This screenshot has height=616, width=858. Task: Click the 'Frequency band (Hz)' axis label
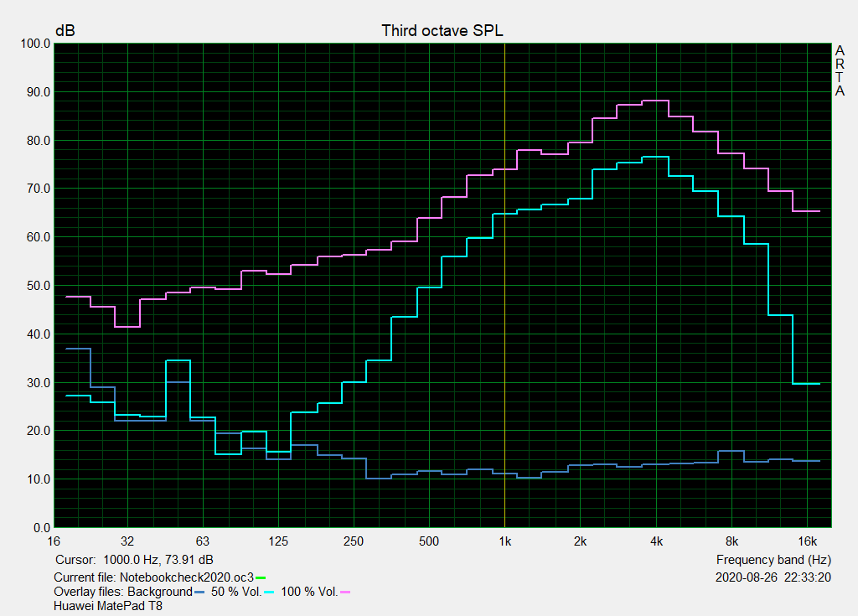773,560
